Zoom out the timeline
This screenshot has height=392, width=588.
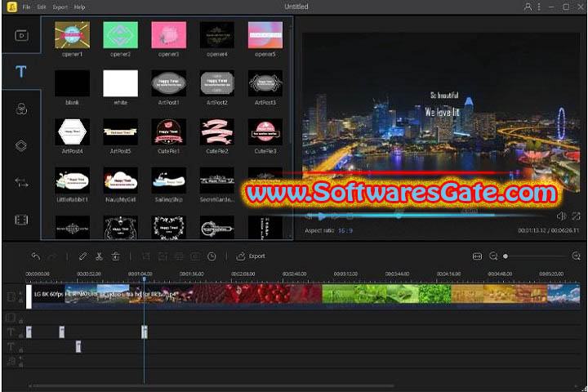[x=493, y=256]
